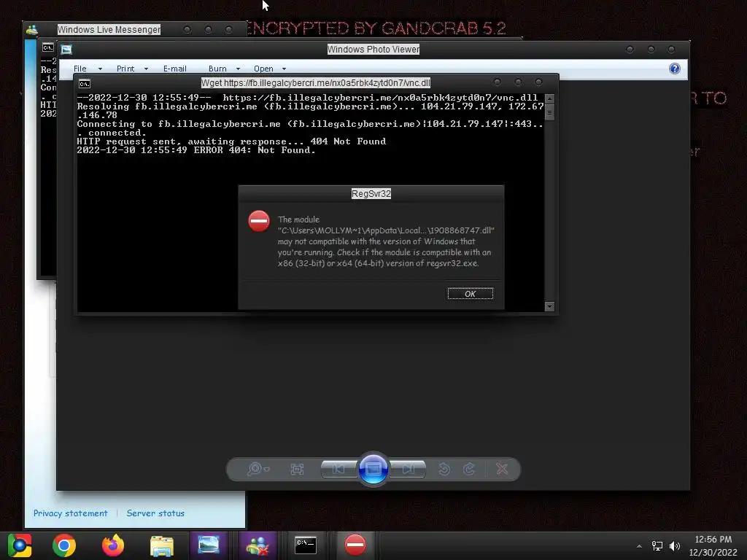Expand the Open dropdown arrow

[x=284, y=69]
